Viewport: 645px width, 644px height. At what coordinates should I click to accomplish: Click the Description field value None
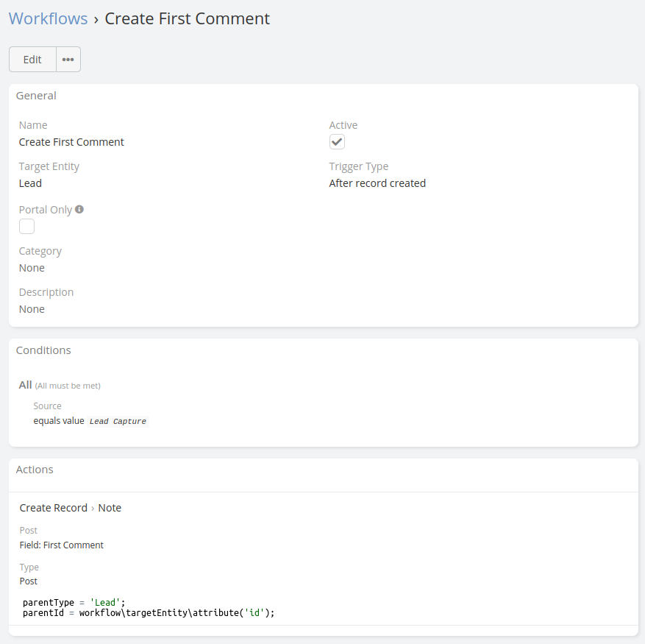tap(32, 309)
